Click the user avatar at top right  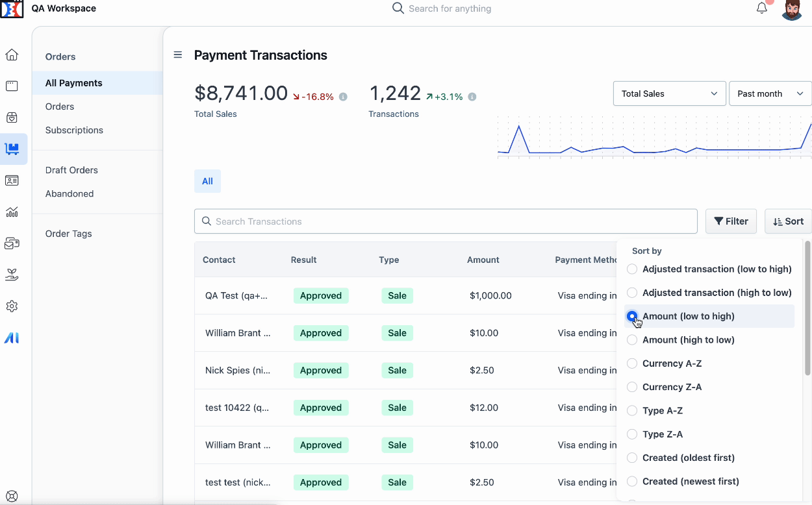pos(792,10)
